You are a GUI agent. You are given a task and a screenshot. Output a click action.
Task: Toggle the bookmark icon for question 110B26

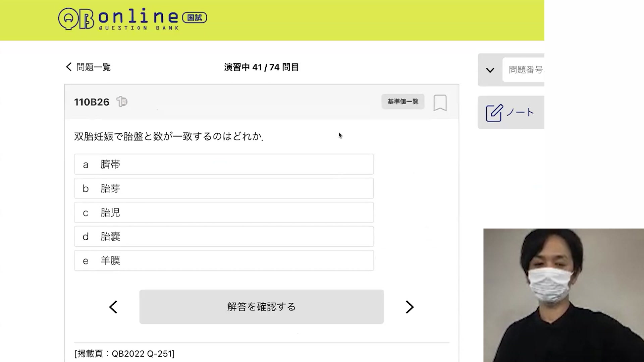440,103
